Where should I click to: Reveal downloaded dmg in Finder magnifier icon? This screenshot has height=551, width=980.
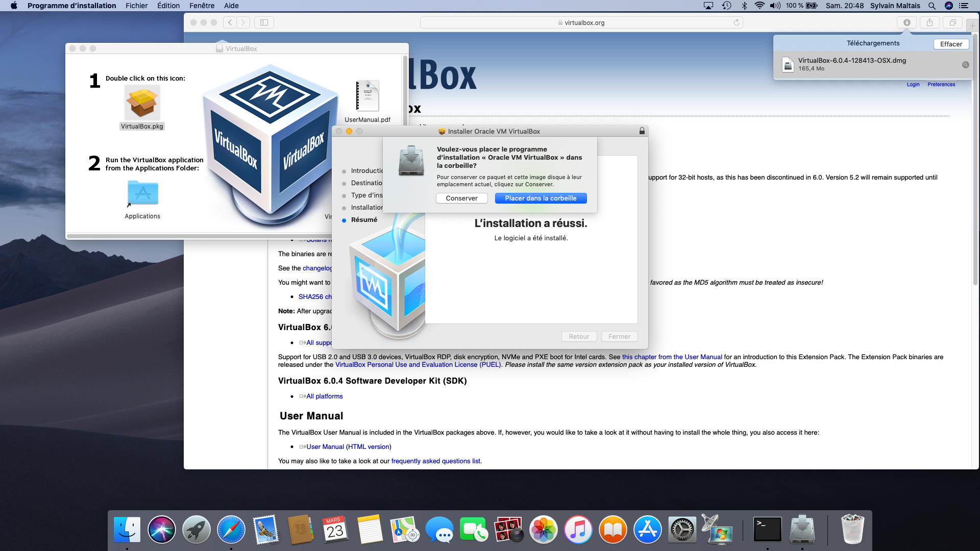coord(965,65)
